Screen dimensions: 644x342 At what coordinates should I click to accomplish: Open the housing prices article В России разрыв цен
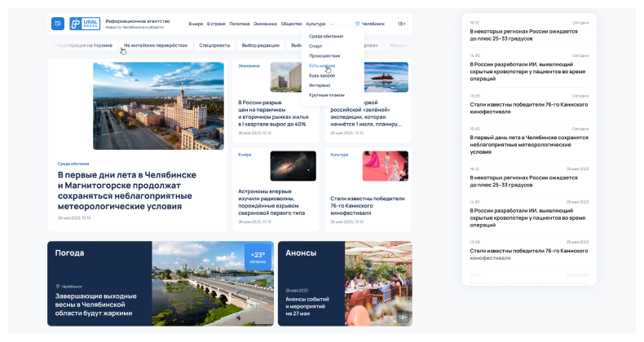click(x=273, y=113)
